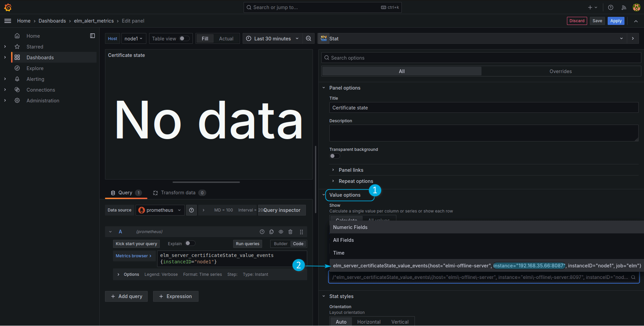The height and width of the screenshot is (326, 644).
Task: Open the news feed RSS icon
Action: 623,7
